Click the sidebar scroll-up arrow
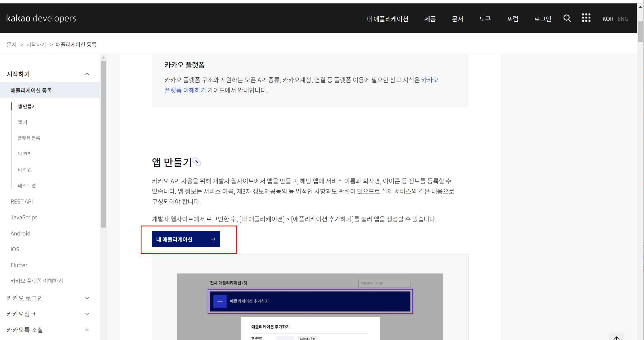This screenshot has height=340, width=644. (103, 57)
